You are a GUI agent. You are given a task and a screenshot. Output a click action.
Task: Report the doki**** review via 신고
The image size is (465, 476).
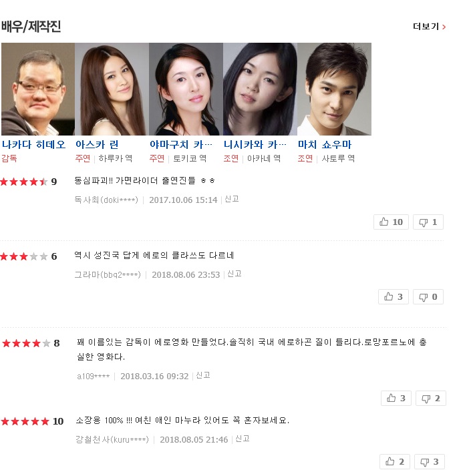232,199
